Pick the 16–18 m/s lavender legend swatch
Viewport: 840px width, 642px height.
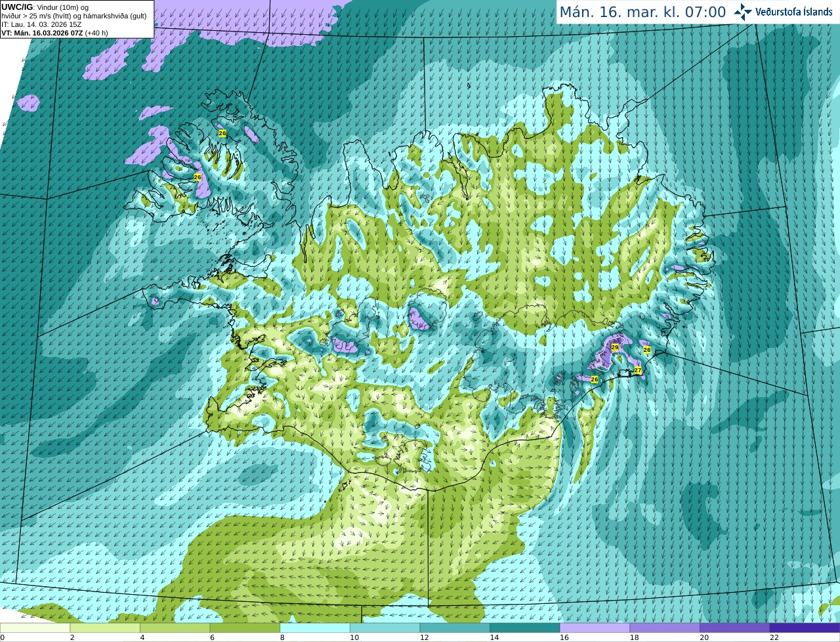tap(595, 628)
